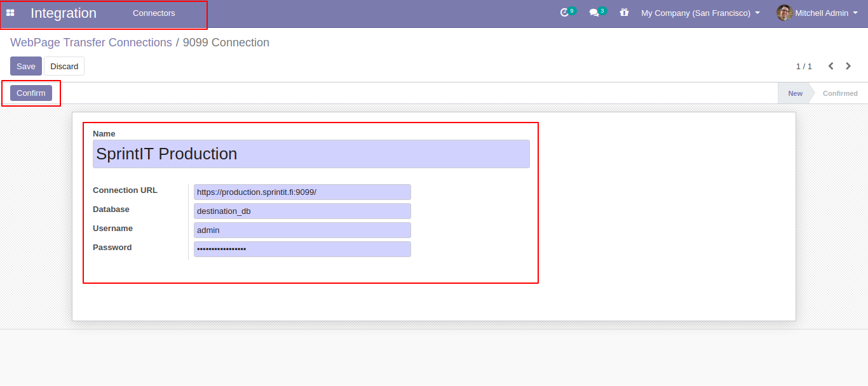Screen dimensions: 868x386
Task: Go to the previous record arrow
Action: click(831, 65)
